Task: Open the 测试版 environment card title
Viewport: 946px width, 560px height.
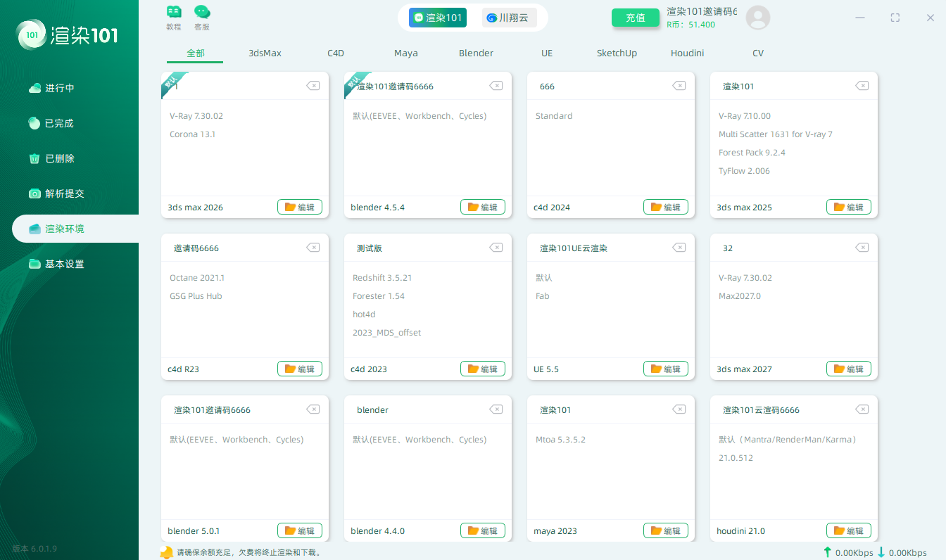Action: coord(370,248)
